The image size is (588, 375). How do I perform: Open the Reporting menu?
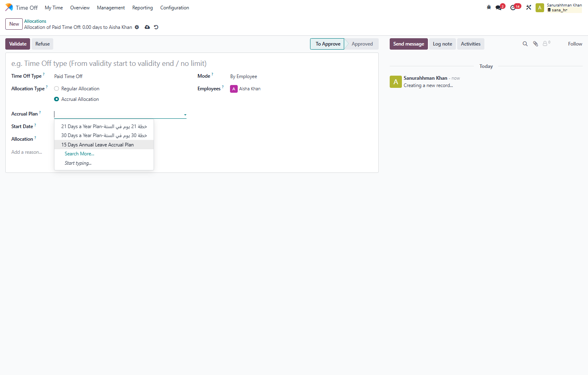click(143, 8)
